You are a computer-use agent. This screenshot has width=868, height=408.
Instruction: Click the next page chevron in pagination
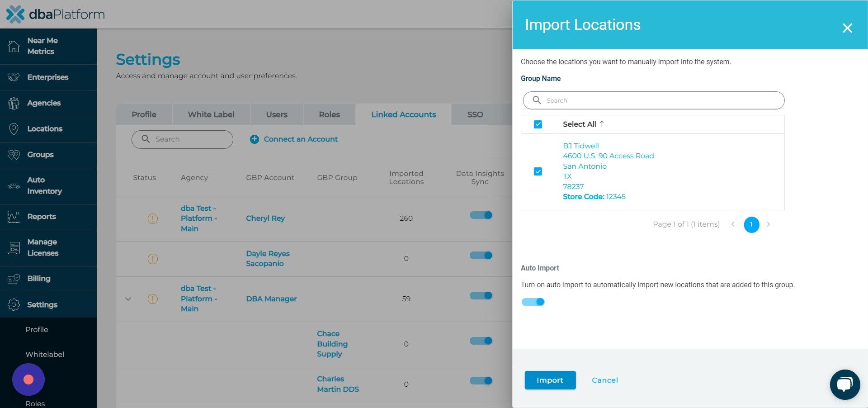(x=769, y=224)
